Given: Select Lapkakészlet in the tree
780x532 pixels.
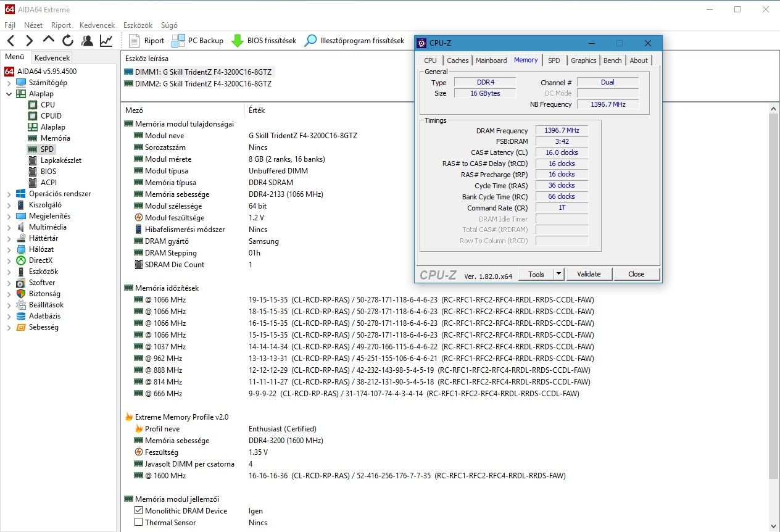Looking at the screenshot, I should click(60, 160).
